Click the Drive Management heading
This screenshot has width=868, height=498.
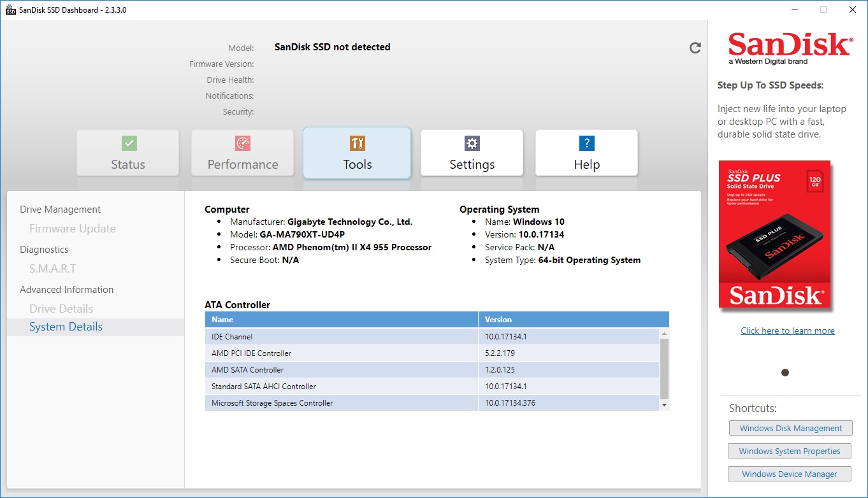coord(60,210)
